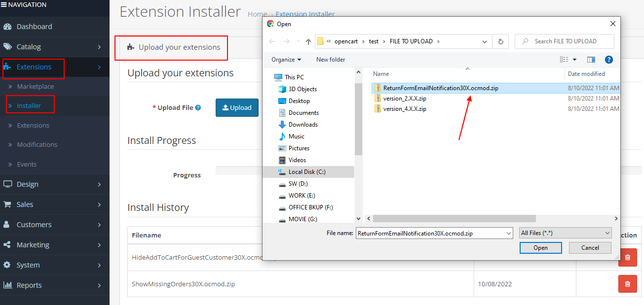Open the Marketplace submenu item
This screenshot has width=644, height=305.
pyautogui.click(x=36, y=87)
